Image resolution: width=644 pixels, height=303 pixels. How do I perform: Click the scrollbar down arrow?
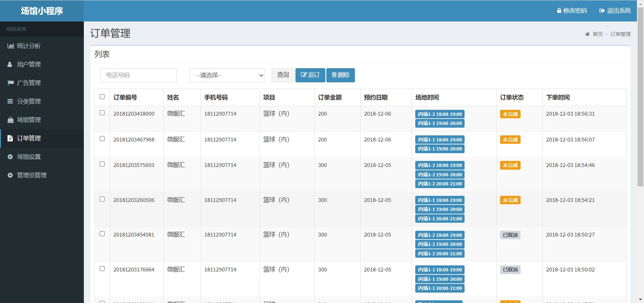coord(640,299)
